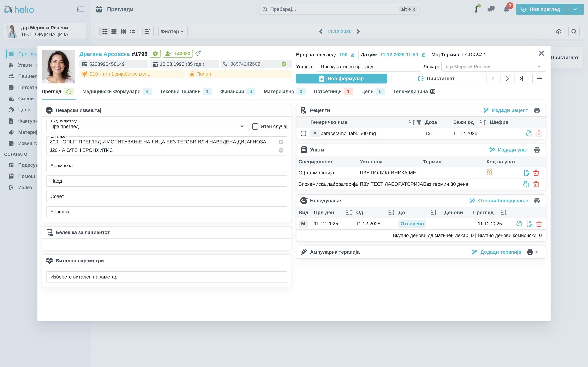Delete the paracetamol prescription row
The height and width of the screenshot is (367, 588).
[539, 133]
